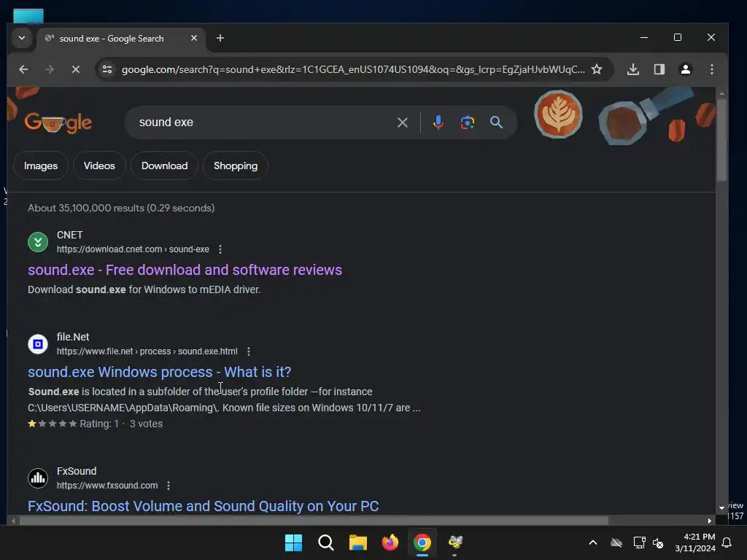Open the Windows Start menu

point(293,542)
